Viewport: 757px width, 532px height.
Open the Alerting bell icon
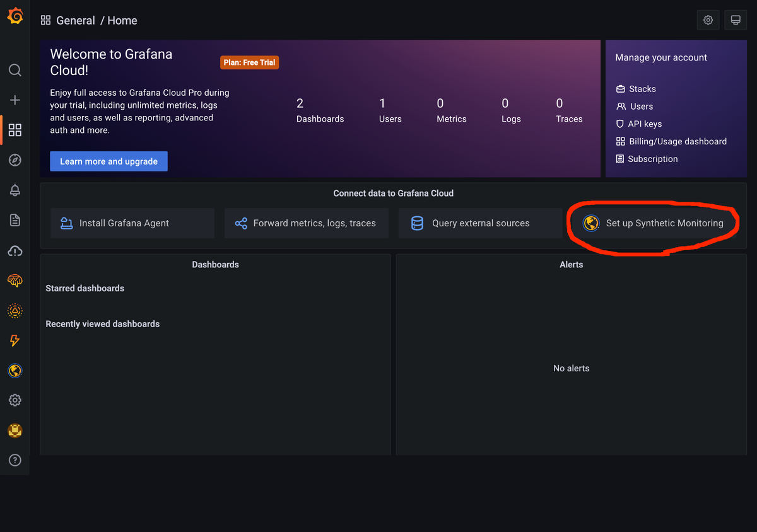(x=15, y=190)
